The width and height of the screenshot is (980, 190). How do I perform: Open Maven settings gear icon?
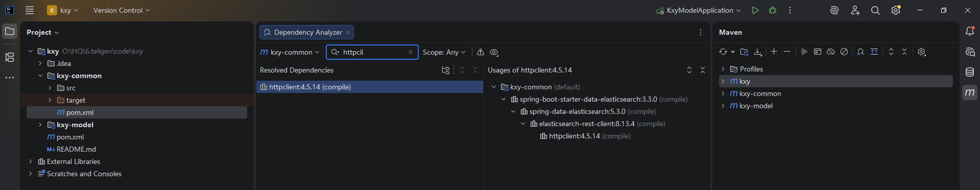point(922,52)
